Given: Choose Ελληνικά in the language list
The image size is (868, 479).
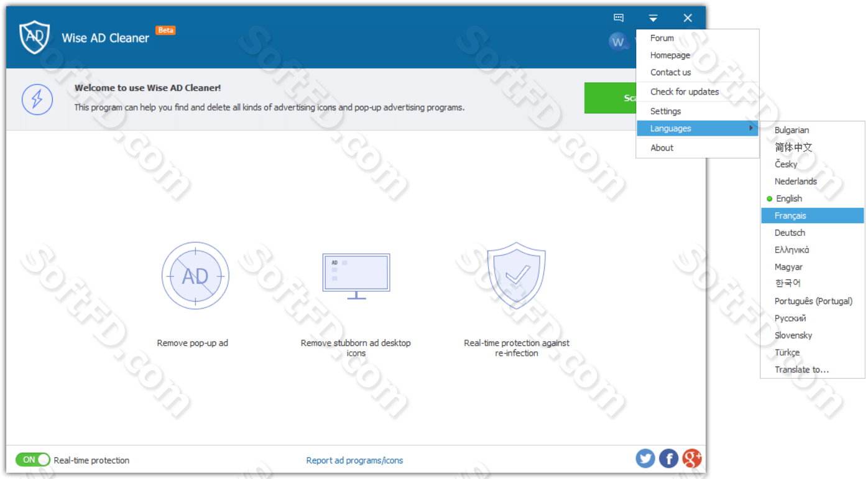Looking at the screenshot, I should click(813, 250).
